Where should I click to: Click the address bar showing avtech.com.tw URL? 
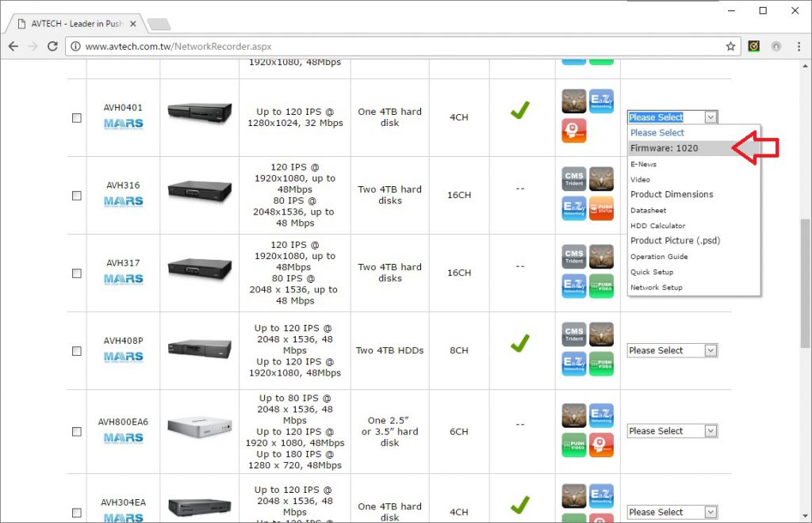point(396,47)
